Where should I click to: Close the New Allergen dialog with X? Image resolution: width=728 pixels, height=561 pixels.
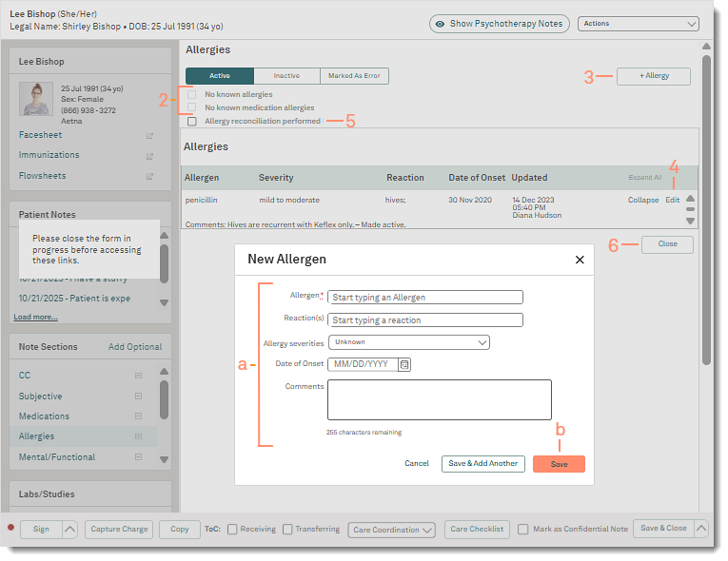click(580, 259)
